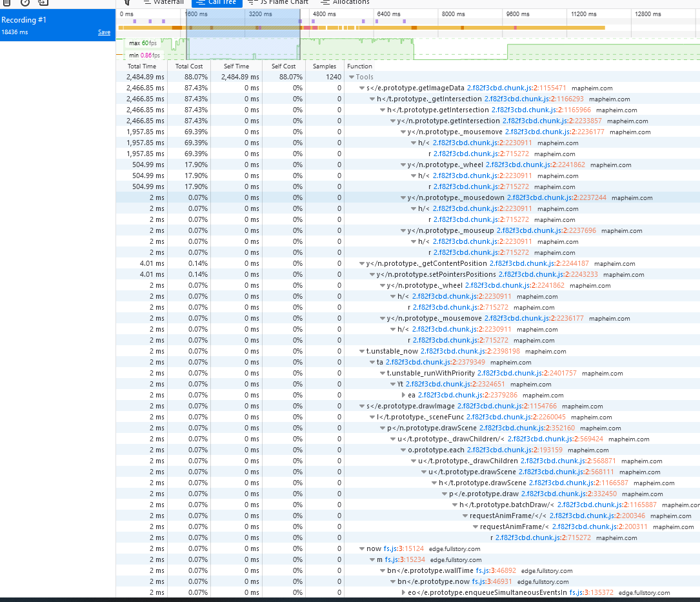Save Recording #1 via the Save link
Viewport: 700px width, 602px height.
point(104,32)
